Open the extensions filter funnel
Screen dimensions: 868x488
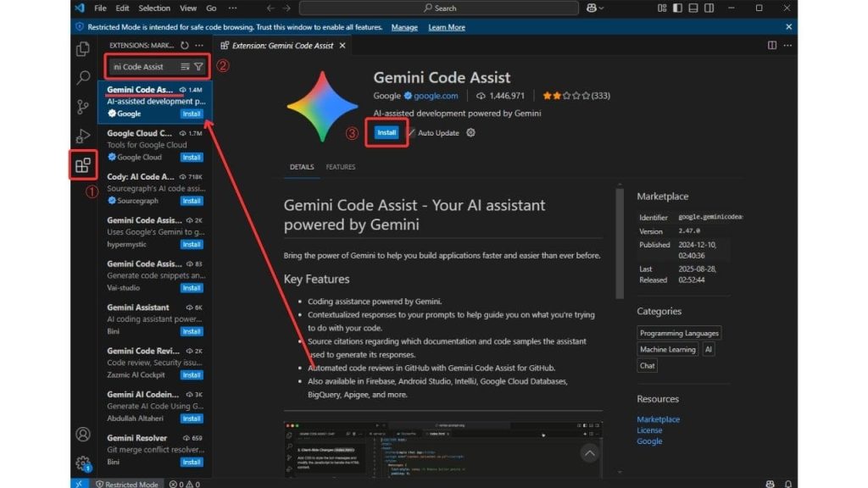198,67
